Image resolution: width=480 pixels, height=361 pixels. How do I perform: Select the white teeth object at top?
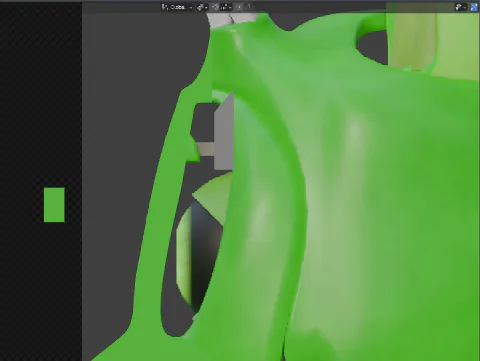230,19
